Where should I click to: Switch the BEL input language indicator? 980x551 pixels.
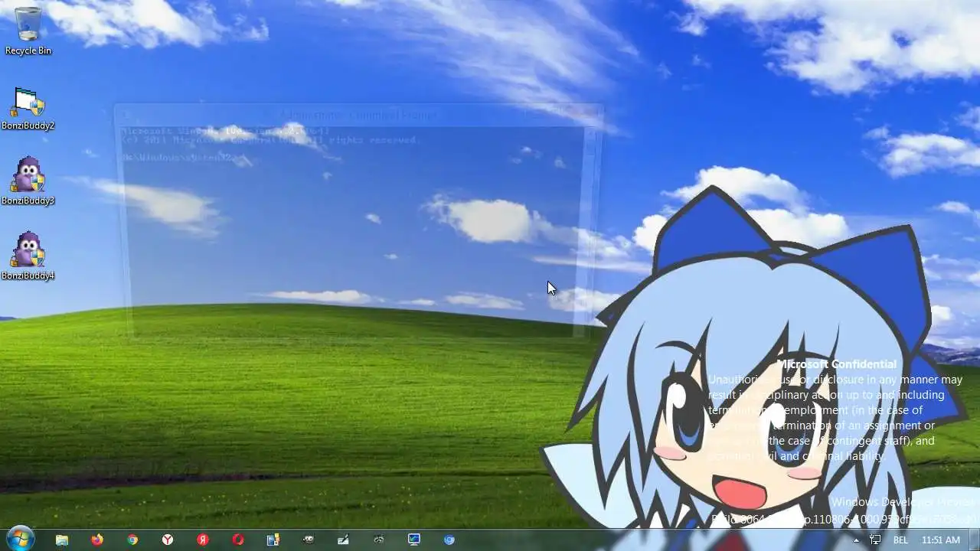900,540
